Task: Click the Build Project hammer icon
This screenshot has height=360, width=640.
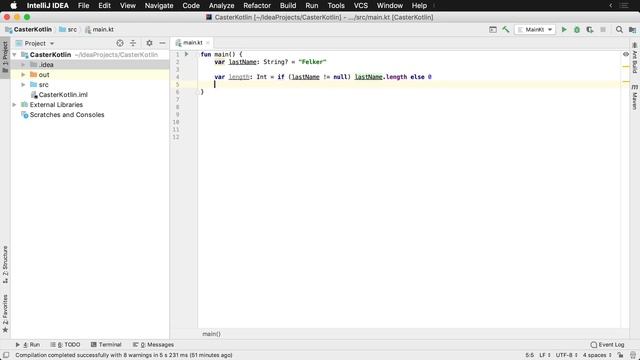Action: [x=506, y=29]
